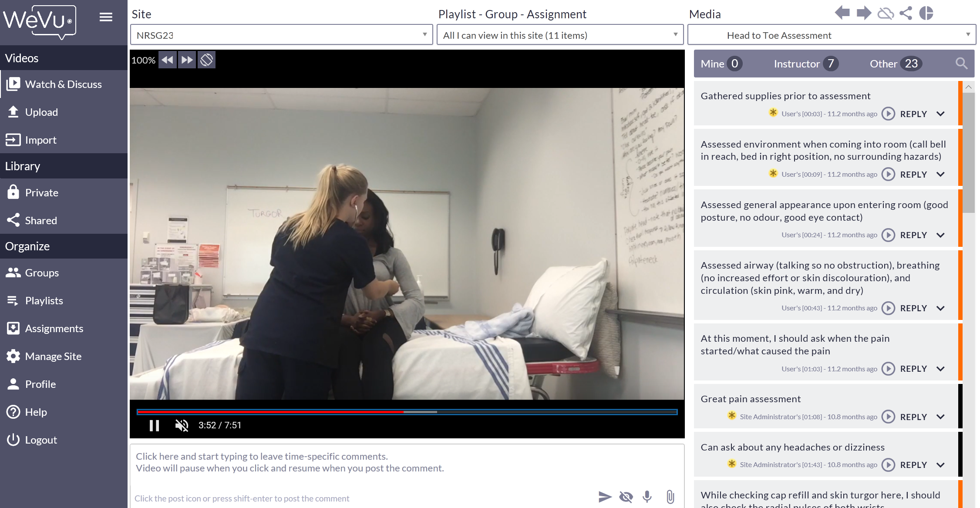
Task: Reply to Gathered supplies comment
Action: coord(913,114)
